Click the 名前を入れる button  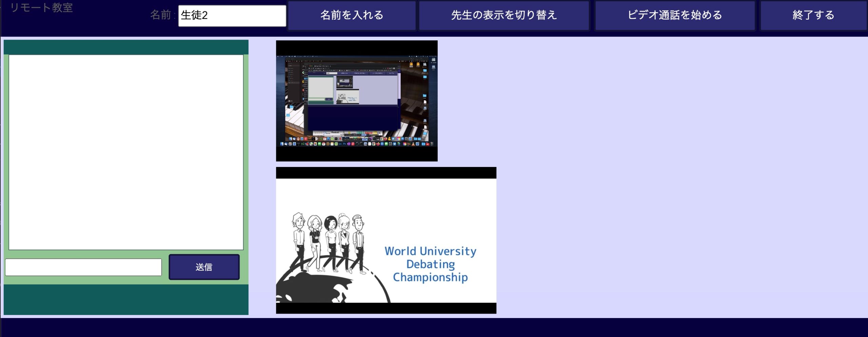(x=352, y=16)
